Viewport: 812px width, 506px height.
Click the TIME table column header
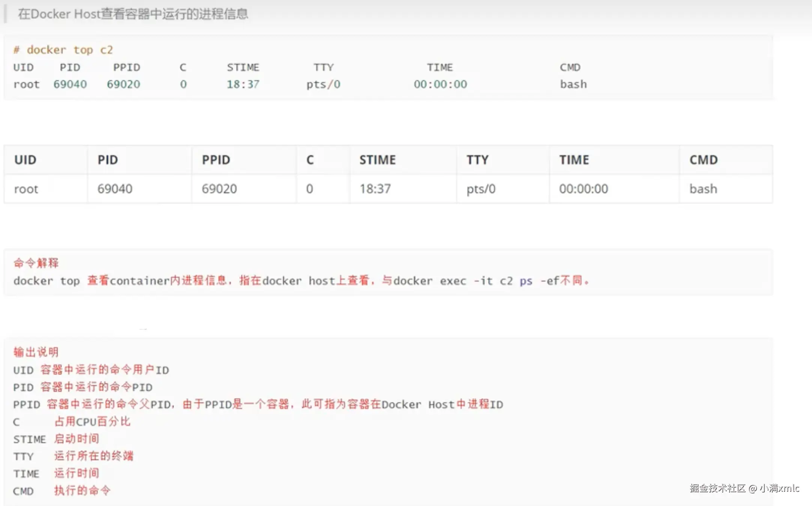[x=574, y=160]
